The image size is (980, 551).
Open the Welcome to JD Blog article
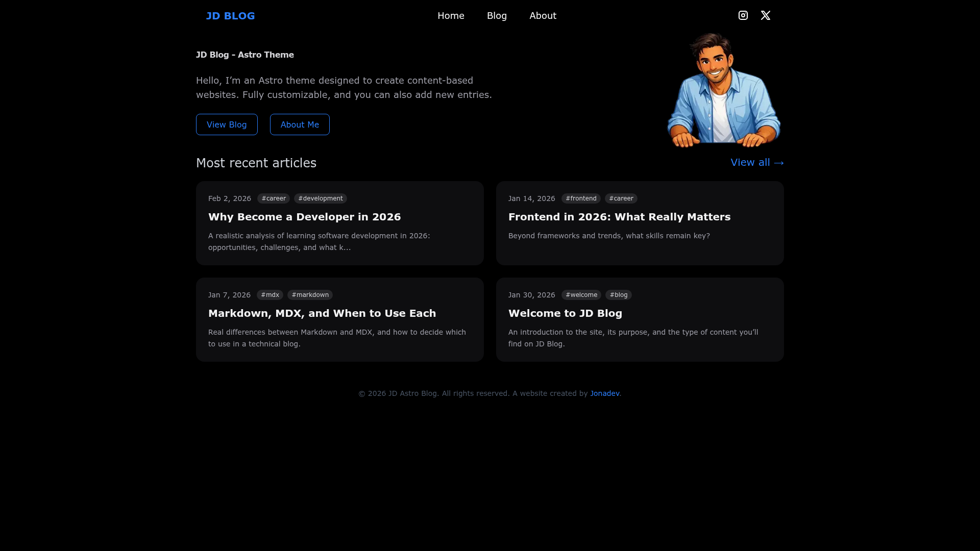pyautogui.click(x=565, y=313)
